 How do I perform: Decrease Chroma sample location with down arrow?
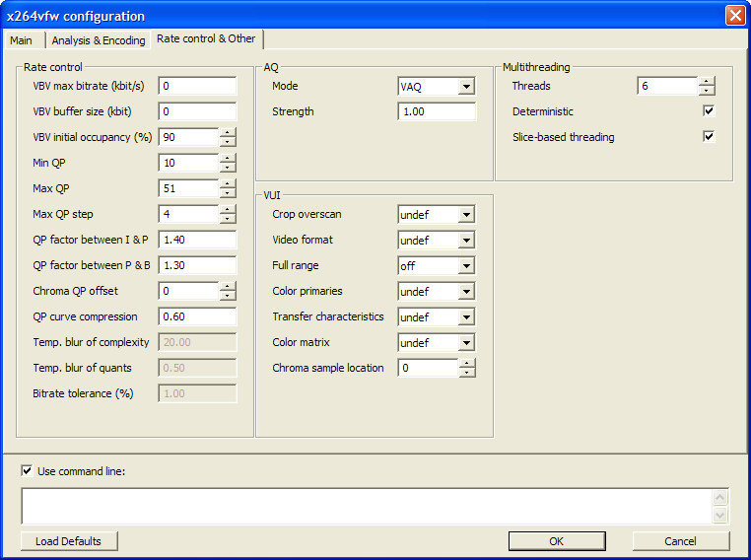pyautogui.click(x=467, y=373)
